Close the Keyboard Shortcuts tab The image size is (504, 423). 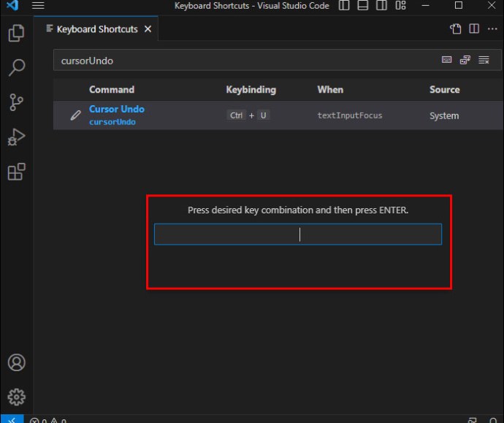(x=148, y=29)
